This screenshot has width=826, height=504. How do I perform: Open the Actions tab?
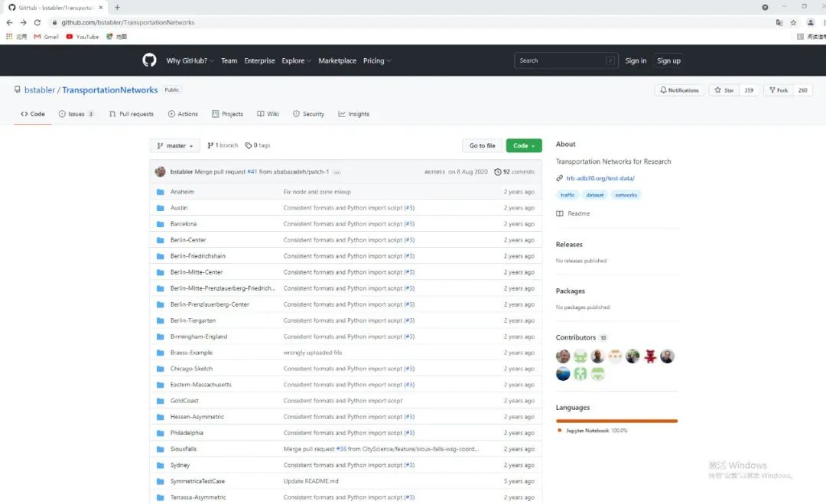click(x=183, y=114)
